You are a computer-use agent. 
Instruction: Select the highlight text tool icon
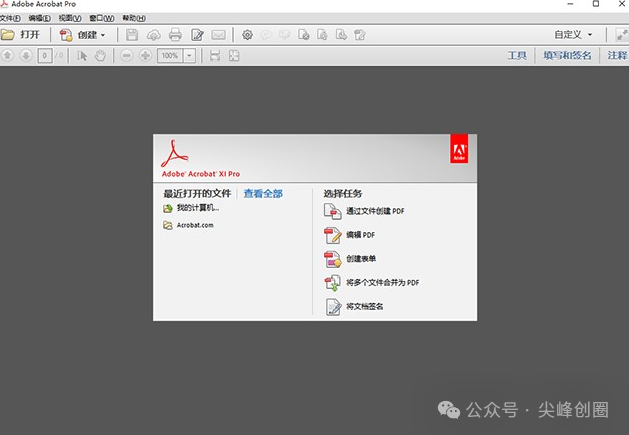point(285,35)
